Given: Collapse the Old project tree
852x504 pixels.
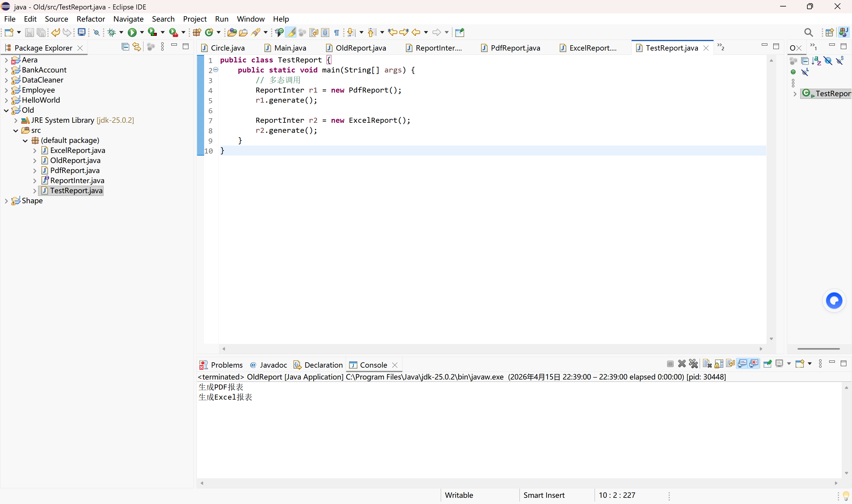Looking at the screenshot, I should pyautogui.click(x=6, y=110).
